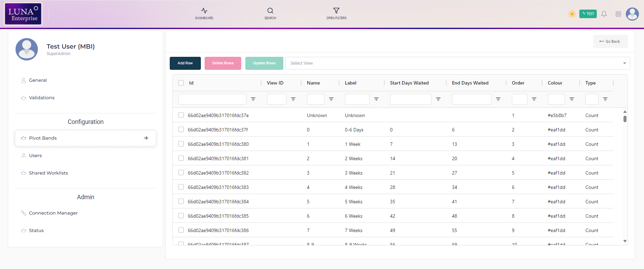Open filter menu for Id column
Image resolution: width=644 pixels, height=269 pixels.
pos(253,99)
